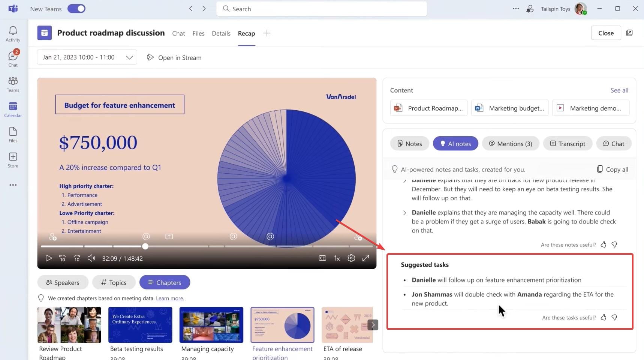Open the people/contacts icon next to Tailspin Toys
The image size is (644, 360).
click(530, 9)
